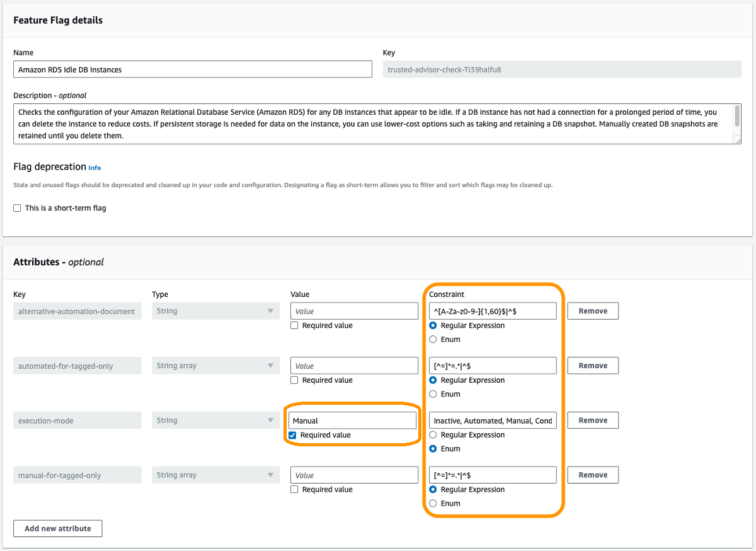Check Required value for manual-for-tagged-only
The height and width of the screenshot is (551, 756).
coord(294,489)
